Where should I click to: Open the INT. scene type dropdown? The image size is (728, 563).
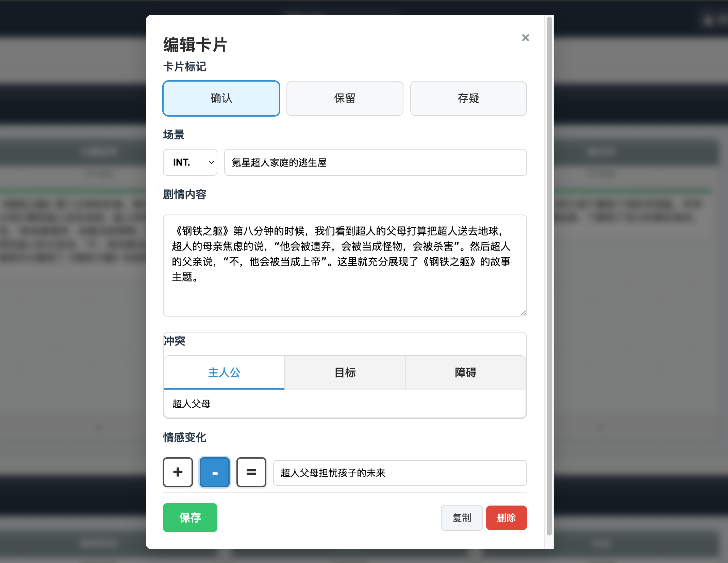pyautogui.click(x=190, y=163)
